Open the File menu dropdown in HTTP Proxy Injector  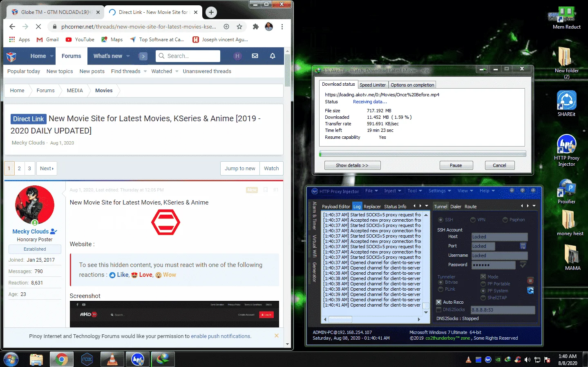pyautogui.click(x=371, y=191)
